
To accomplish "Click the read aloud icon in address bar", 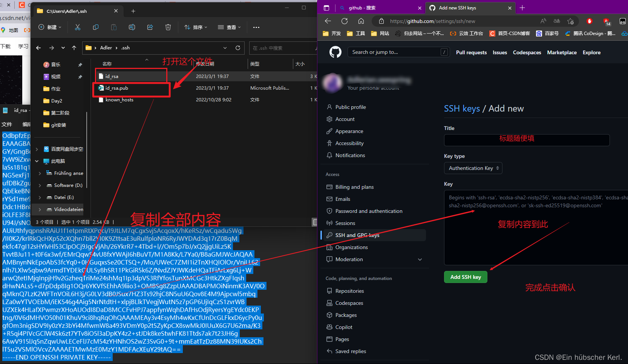I will (543, 21).
